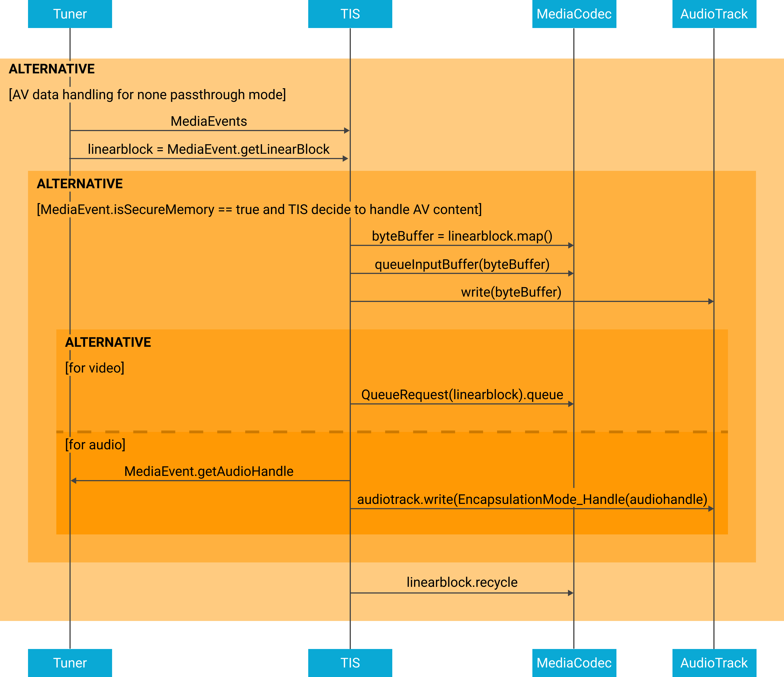Image resolution: width=784 pixels, height=677 pixels.
Task: Click the TIS lifeline icon at bottom
Action: pos(334,659)
